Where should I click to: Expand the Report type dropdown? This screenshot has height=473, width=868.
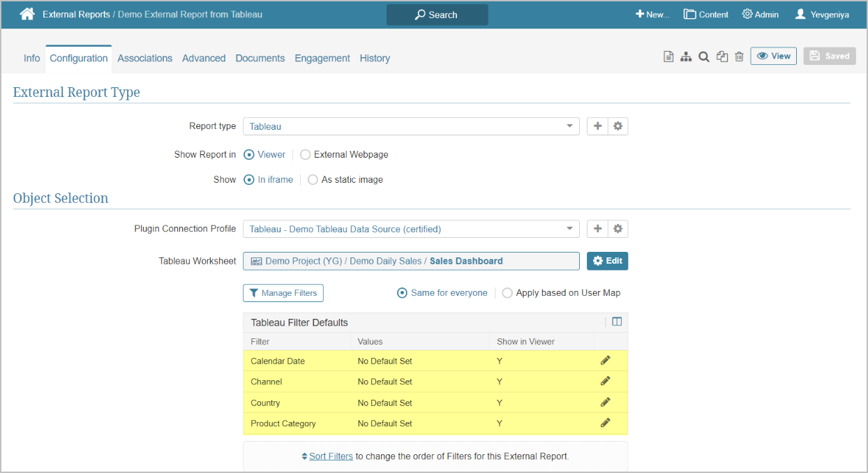pyautogui.click(x=569, y=126)
